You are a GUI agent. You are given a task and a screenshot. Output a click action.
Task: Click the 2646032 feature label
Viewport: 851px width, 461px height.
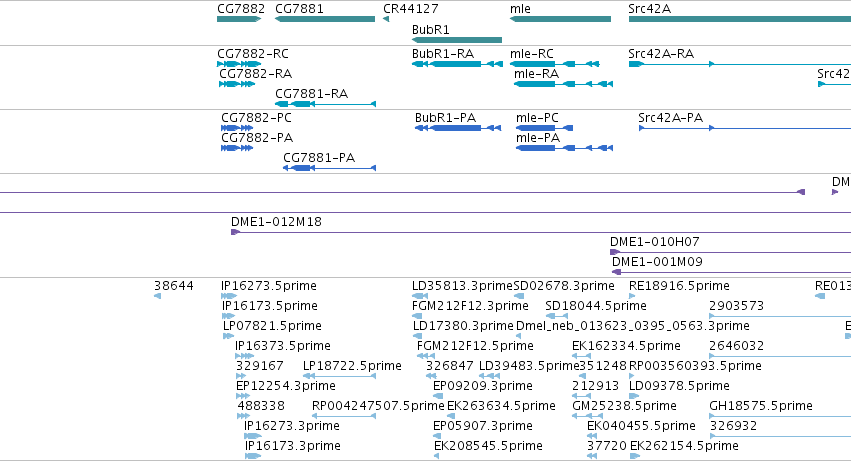point(736,346)
